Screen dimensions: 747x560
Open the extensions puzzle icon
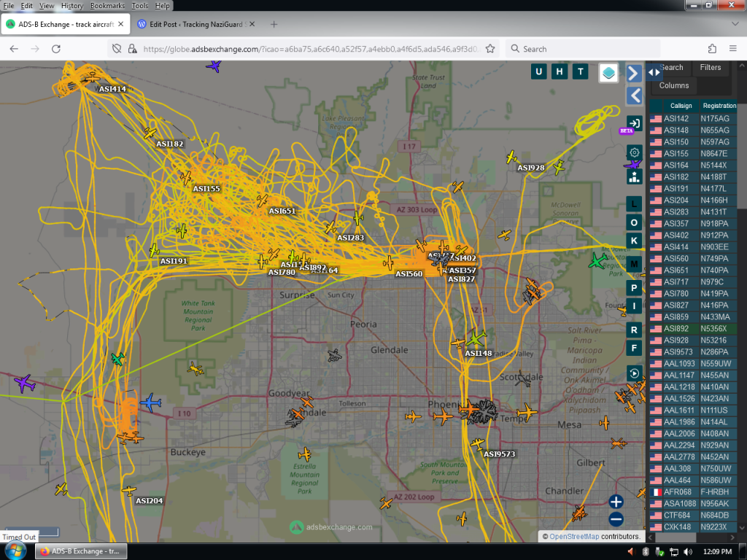click(712, 49)
